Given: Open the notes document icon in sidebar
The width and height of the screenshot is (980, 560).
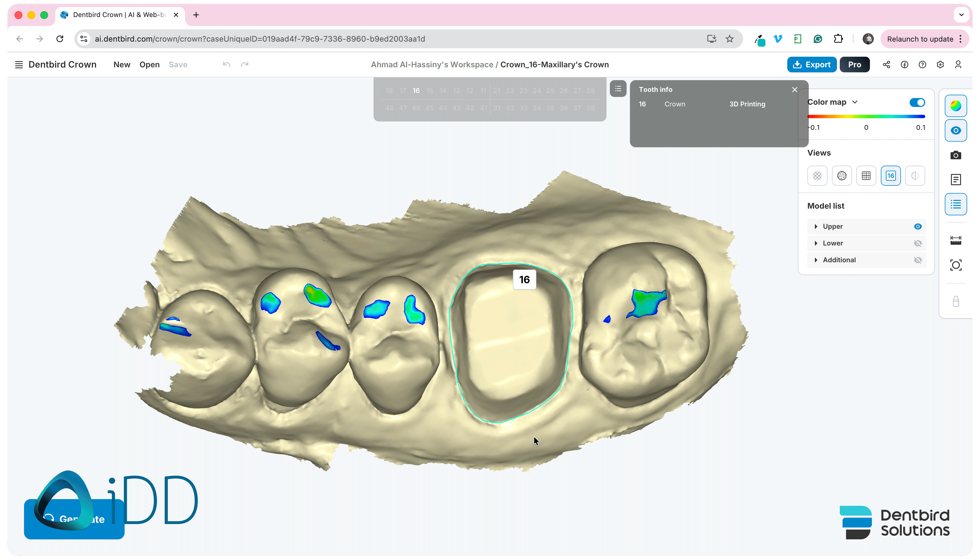Looking at the screenshot, I should coord(955,180).
